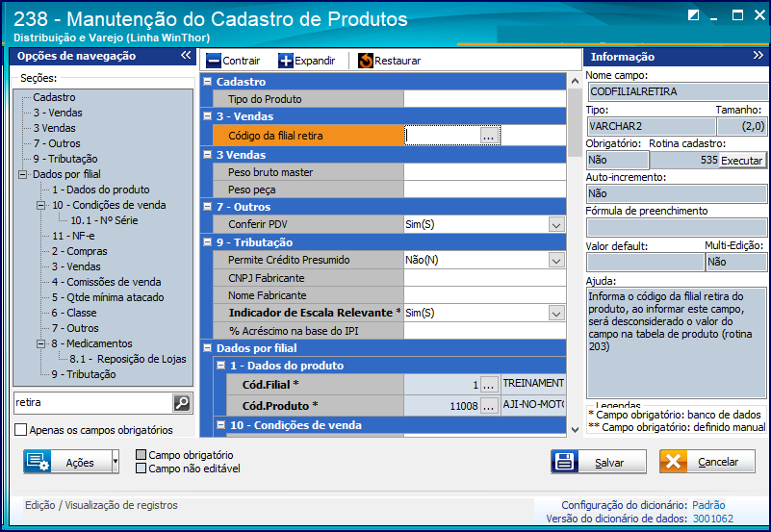This screenshot has height=532, width=771.
Task: Collapse the Cadastro section header
Action: [208, 82]
